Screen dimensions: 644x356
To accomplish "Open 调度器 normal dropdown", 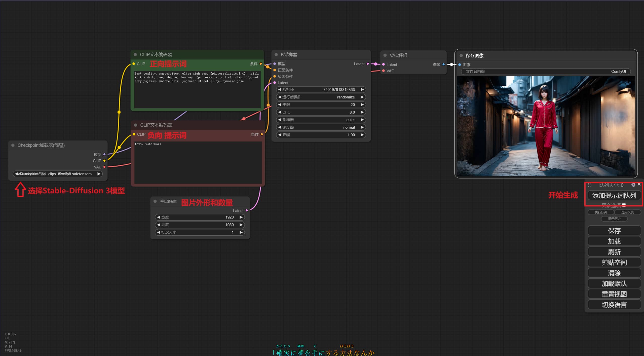I will (x=321, y=127).
